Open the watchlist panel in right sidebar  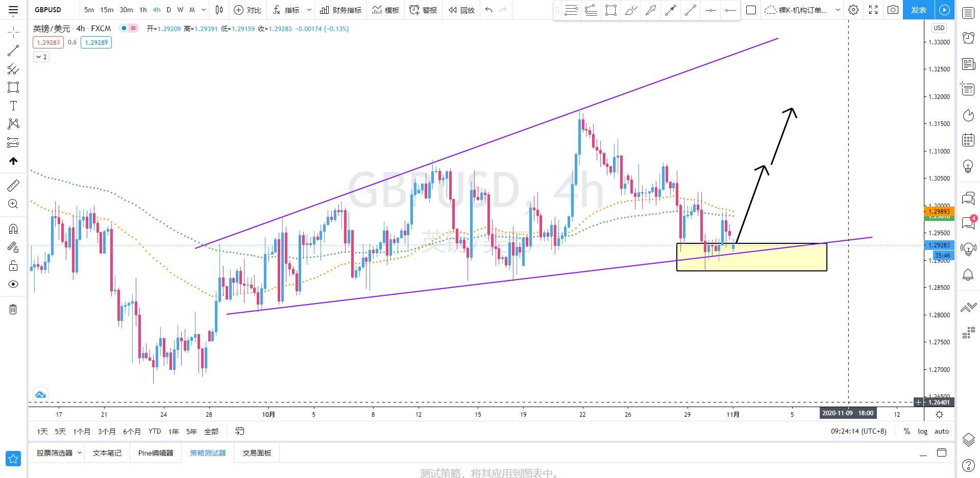point(968,13)
